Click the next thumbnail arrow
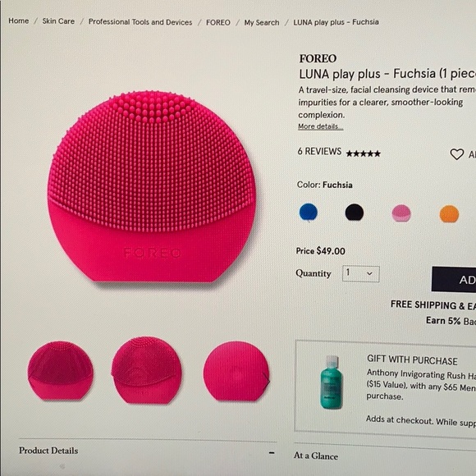Viewport: 476px width, 476px height. pyautogui.click(x=266, y=381)
